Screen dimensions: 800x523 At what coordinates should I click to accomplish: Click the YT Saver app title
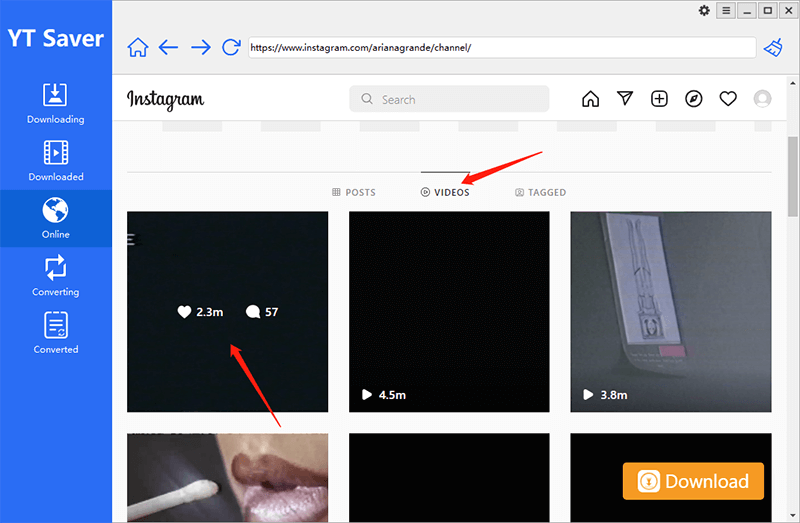tap(56, 39)
